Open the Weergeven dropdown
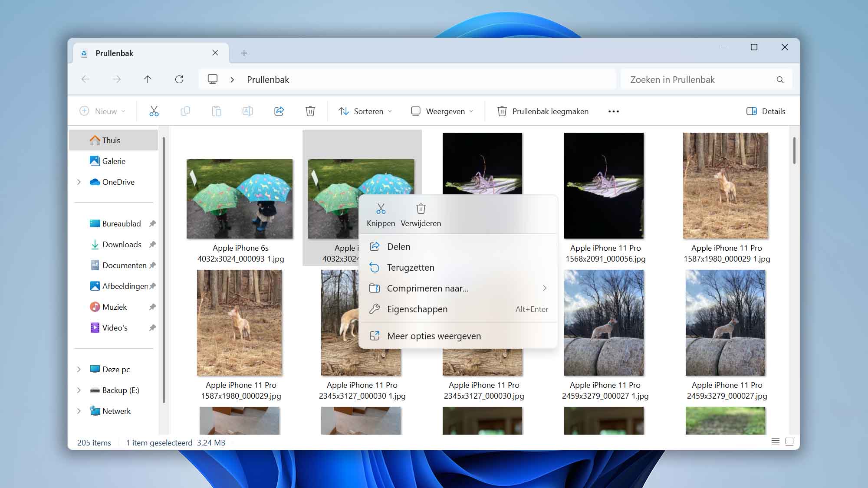 pyautogui.click(x=442, y=111)
